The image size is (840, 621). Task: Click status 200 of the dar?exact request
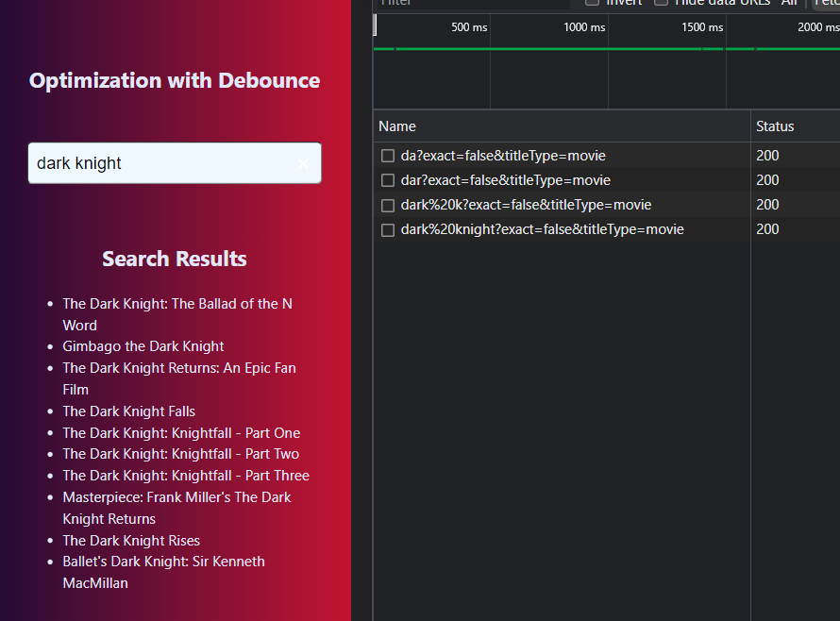click(767, 180)
